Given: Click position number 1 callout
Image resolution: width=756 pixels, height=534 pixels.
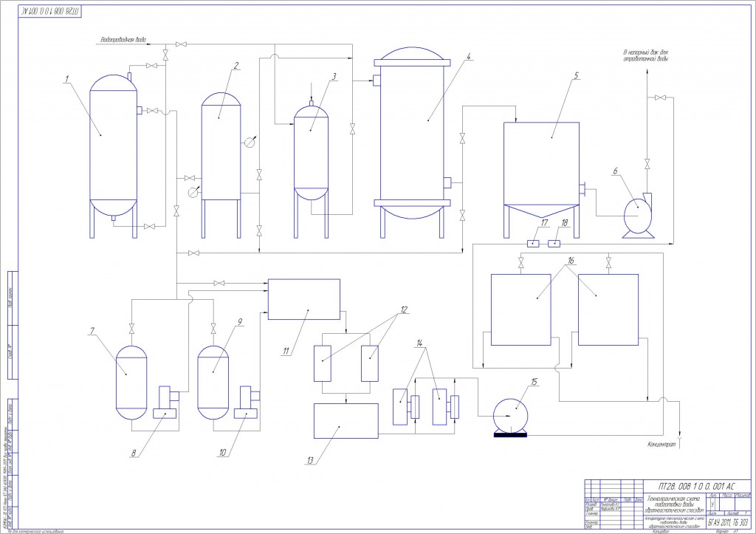Looking at the screenshot, I should 67,78.
